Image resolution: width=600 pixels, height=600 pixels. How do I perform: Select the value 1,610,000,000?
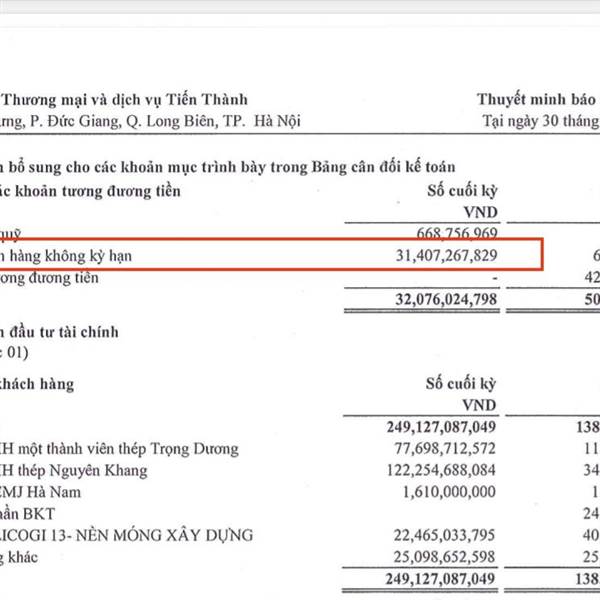pyautogui.click(x=449, y=492)
